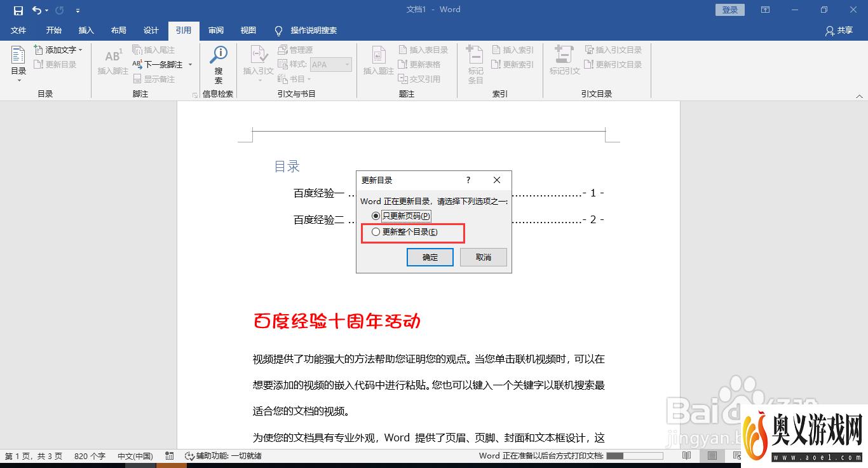The image size is (868, 468).
Task: Collapse the ribbon with the chevron
Action: 859,96
